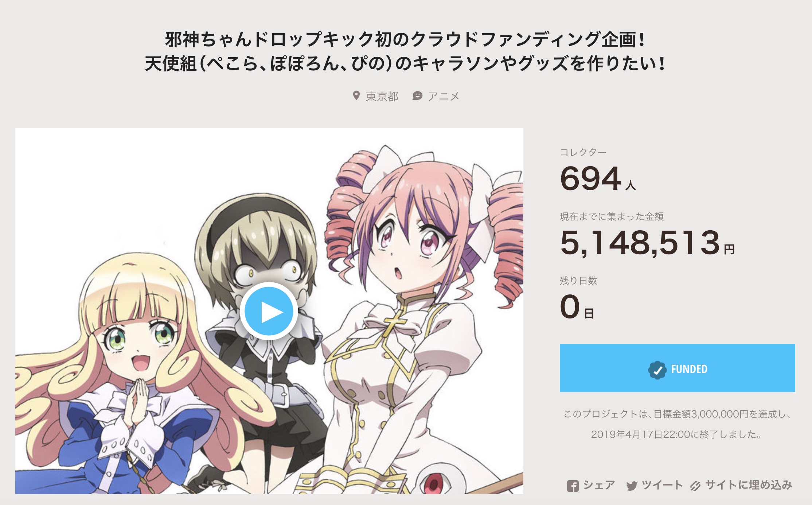This screenshot has height=505, width=812.
Task: Click the project end date notice text
Action: coord(677,424)
